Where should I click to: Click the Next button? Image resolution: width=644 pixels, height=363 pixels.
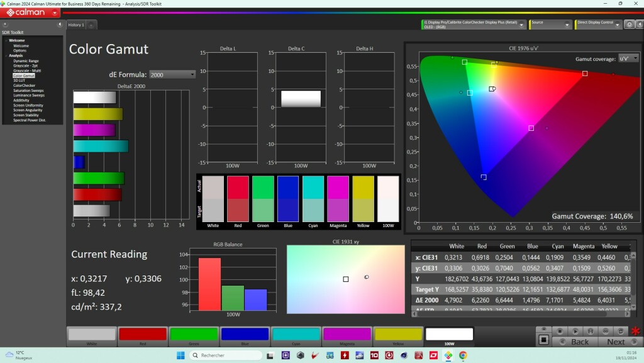(x=619, y=342)
